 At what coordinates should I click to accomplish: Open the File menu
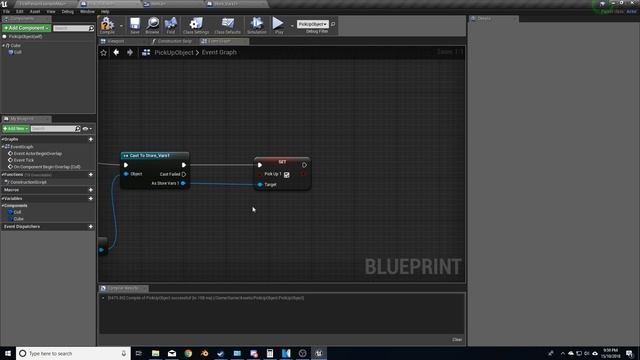click(x=7, y=12)
